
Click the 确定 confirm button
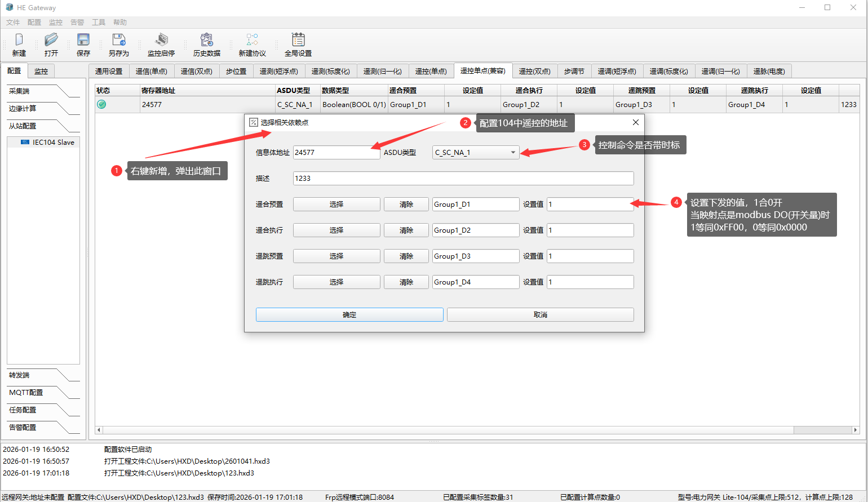(349, 315)
